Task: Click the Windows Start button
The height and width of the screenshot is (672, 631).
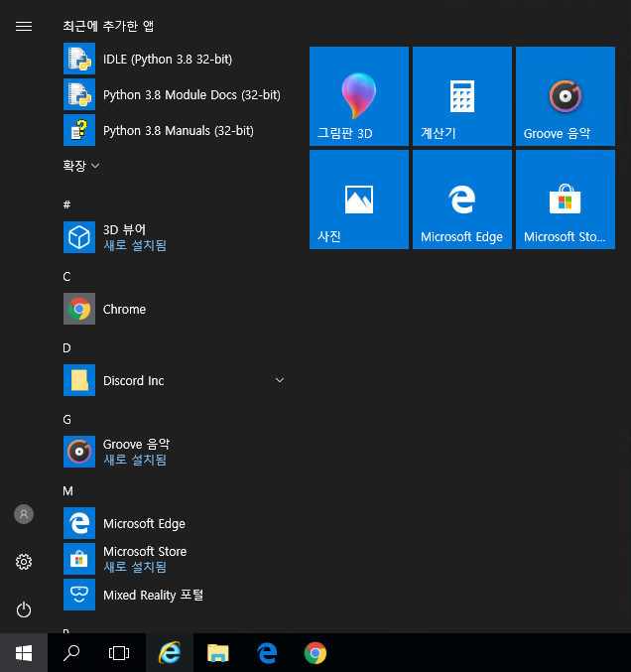Action: (x=24, y=653)
